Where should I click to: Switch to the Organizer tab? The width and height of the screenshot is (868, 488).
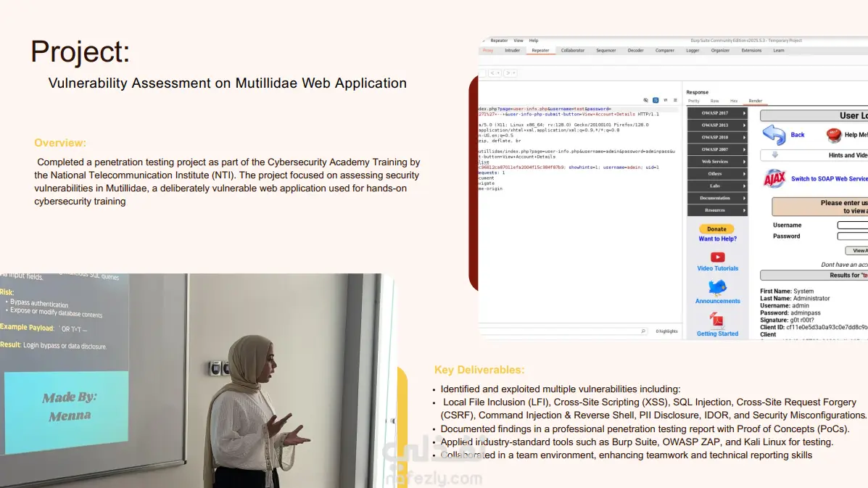720,50
